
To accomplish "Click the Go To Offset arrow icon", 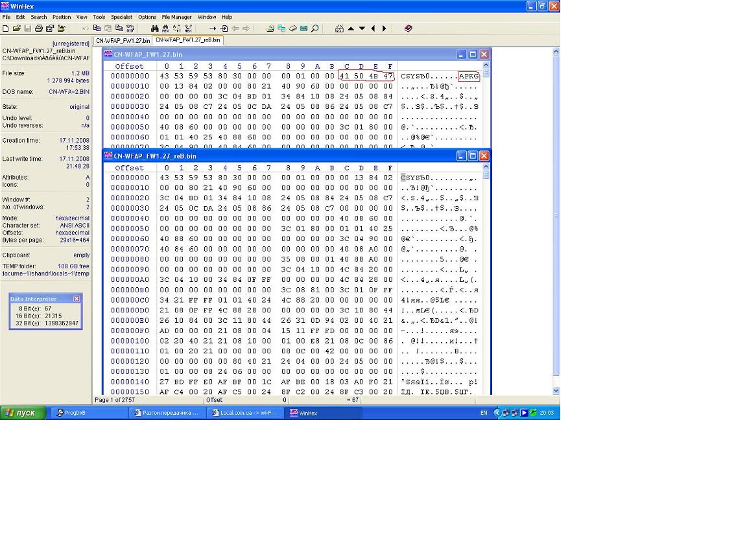I will [213, 29].
